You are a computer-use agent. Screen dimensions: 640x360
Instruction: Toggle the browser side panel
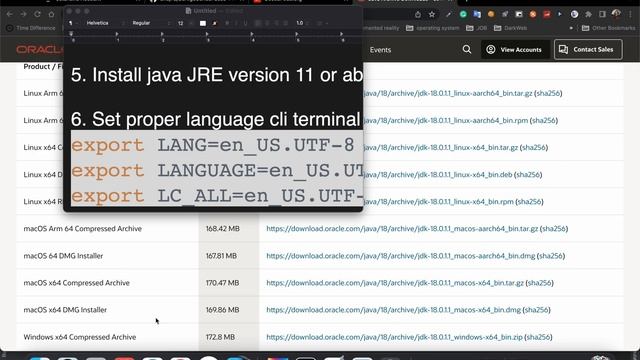[x=602, y=14]
